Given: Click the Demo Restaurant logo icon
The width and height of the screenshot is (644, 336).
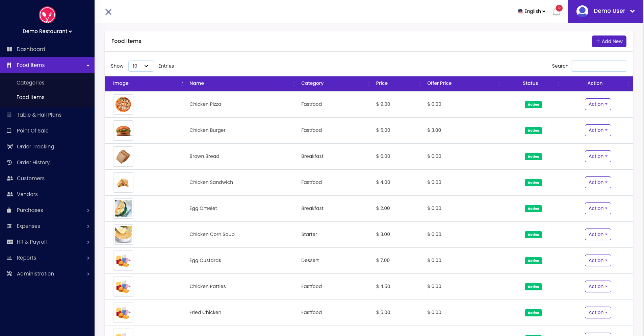Looking at the screenshot, I should (47, 15).
